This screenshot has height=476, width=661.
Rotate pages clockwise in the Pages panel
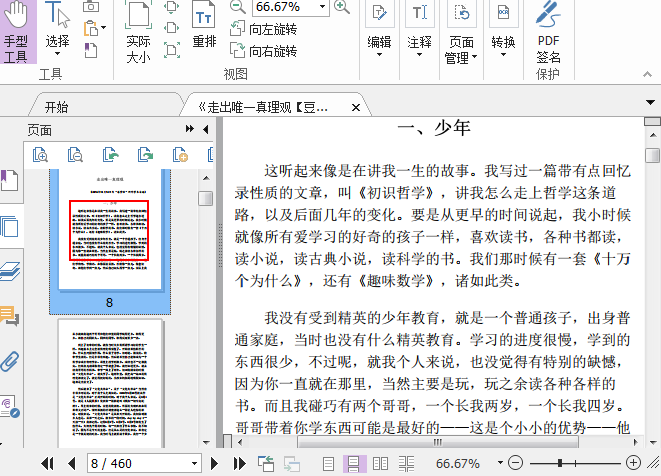(x=145, y=155)
